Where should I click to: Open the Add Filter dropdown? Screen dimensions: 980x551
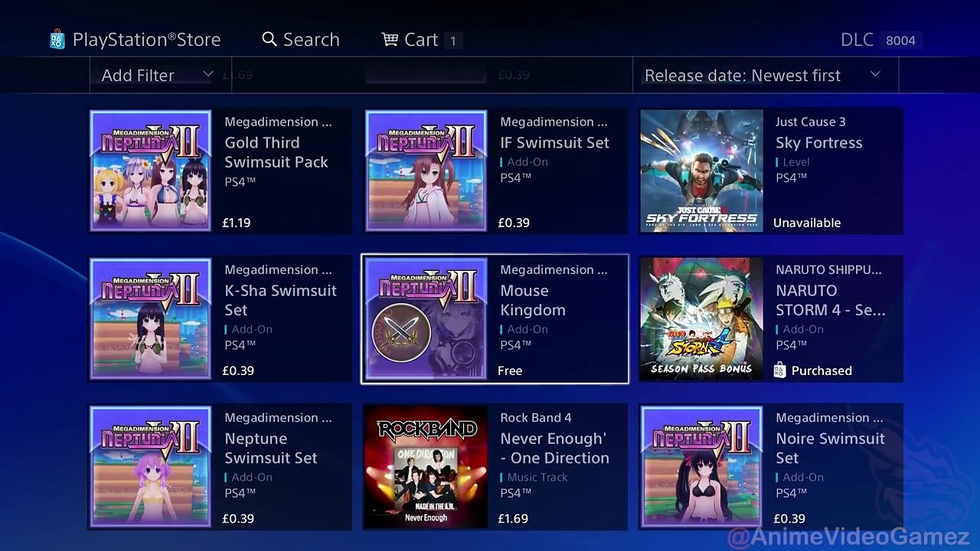[x=160, y=75]
